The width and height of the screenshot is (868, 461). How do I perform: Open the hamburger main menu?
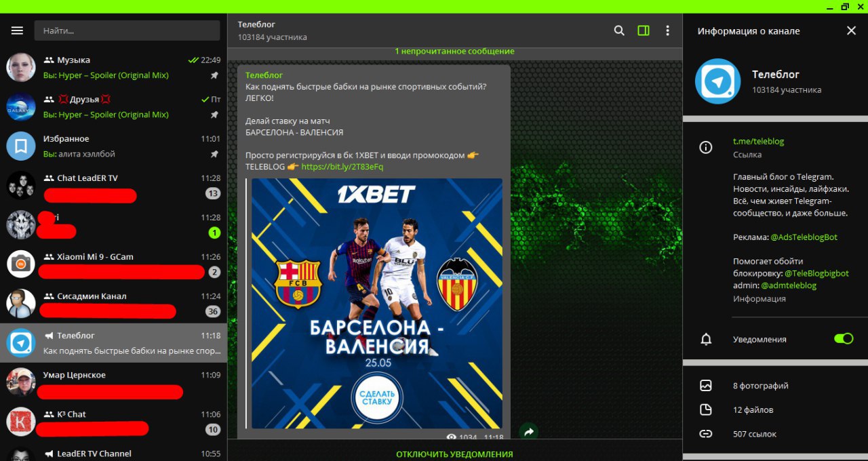click(x=17, y=31)
